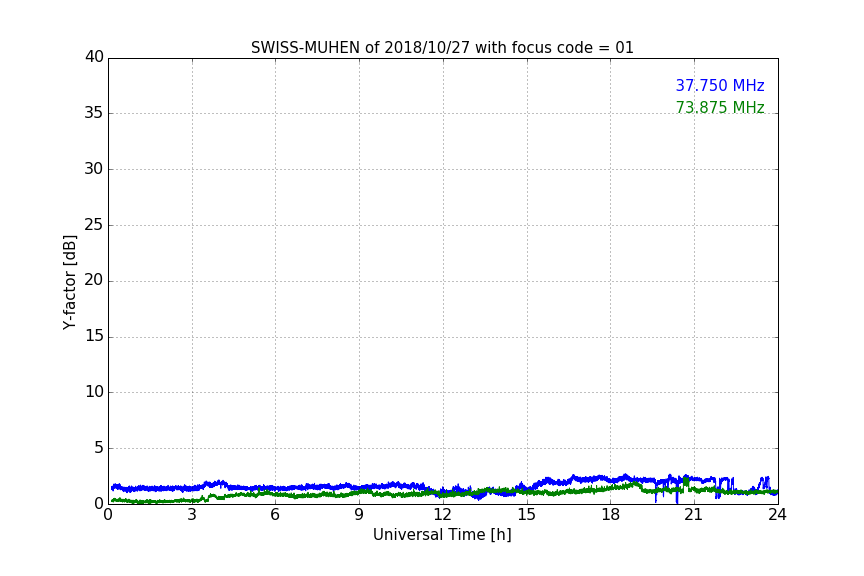Click x-axis tick label 12
Image resolution: width=864 pixels, height=576 pixels.
(442, 515)
